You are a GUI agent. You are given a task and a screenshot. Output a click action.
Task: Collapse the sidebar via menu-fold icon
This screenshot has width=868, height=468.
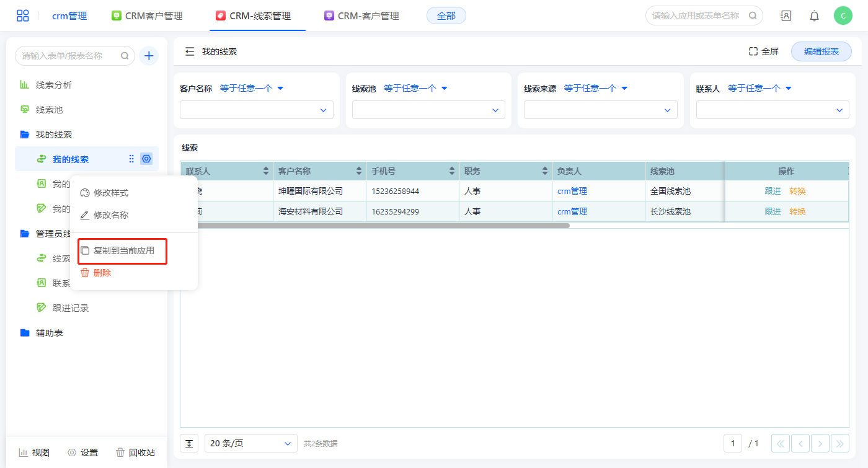tap(190, 52)
